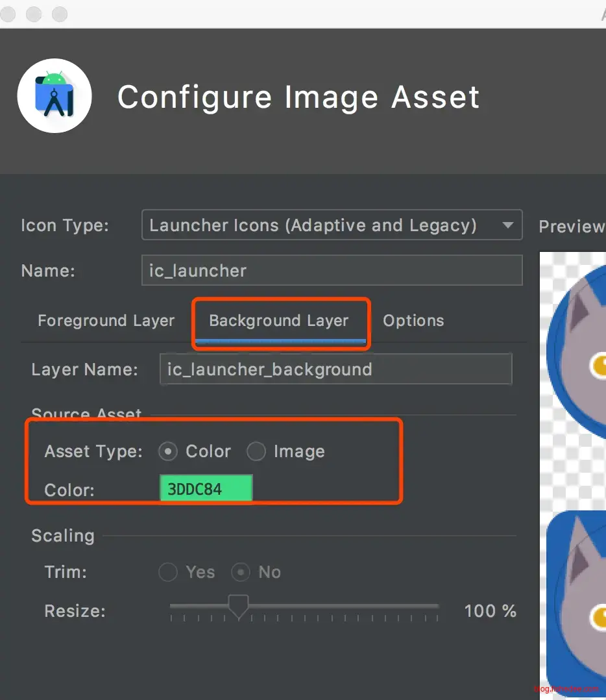
Task: Click the Layer Name input field
Action: (335, 369)
